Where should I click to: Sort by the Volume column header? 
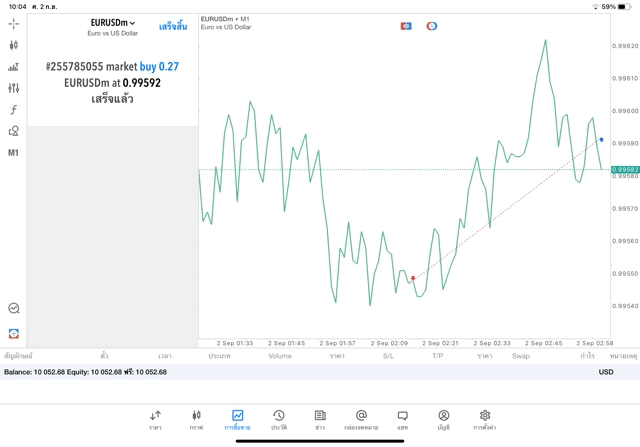point(280,356)
